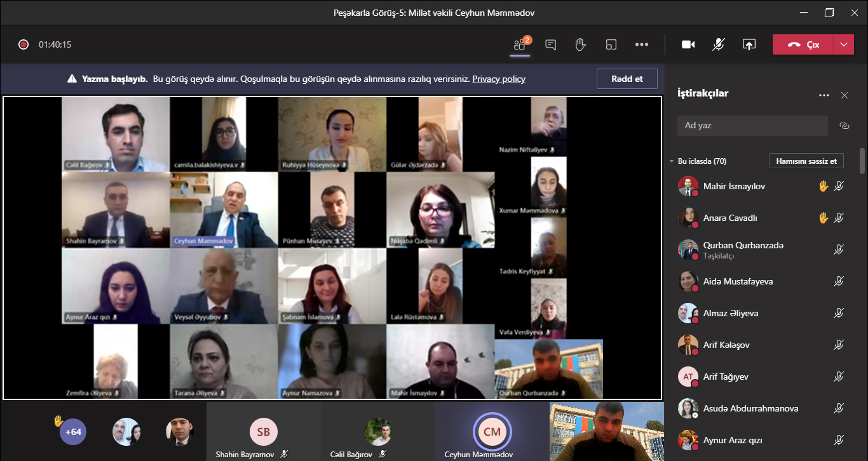Open the More actions ellipsis in toolbar
The height and width of the screenshot is (461, 868).
(x=642, y=44)
